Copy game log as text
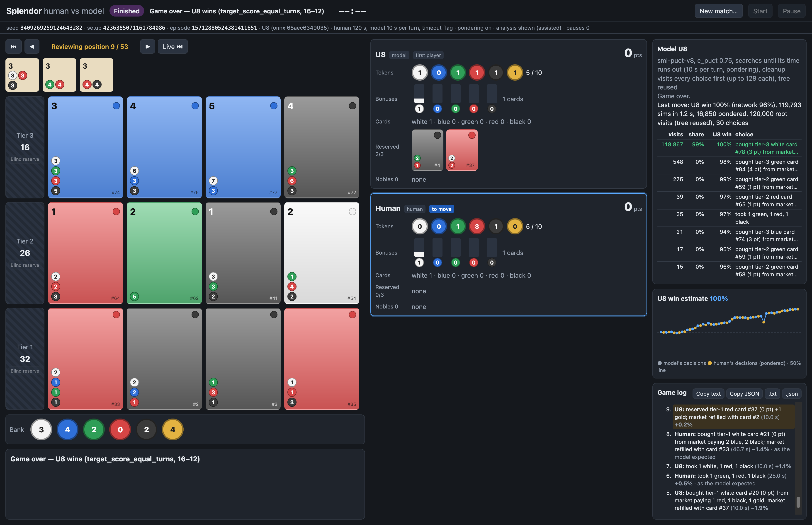812x525 pixels. pos(708,394)
